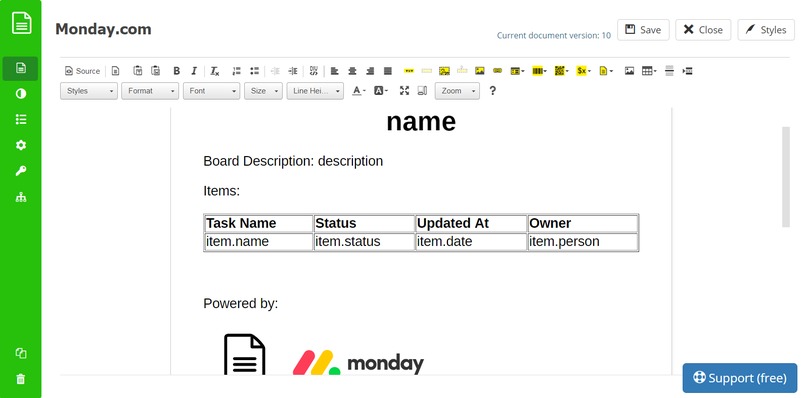Open the sitemap hierarchy sidebar item
This screenshot has width=806, height=398.
click(21, 197)
